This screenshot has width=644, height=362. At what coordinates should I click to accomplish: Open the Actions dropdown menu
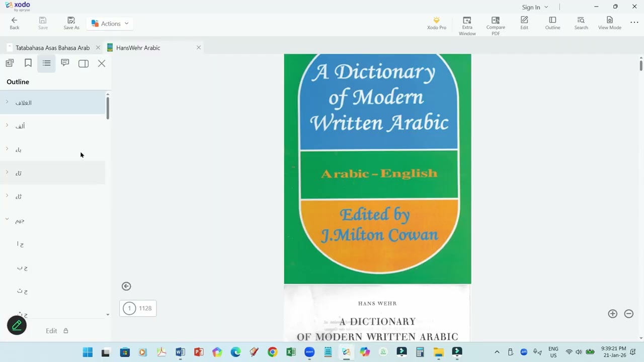pyautogui.click(x=110, y=24)
